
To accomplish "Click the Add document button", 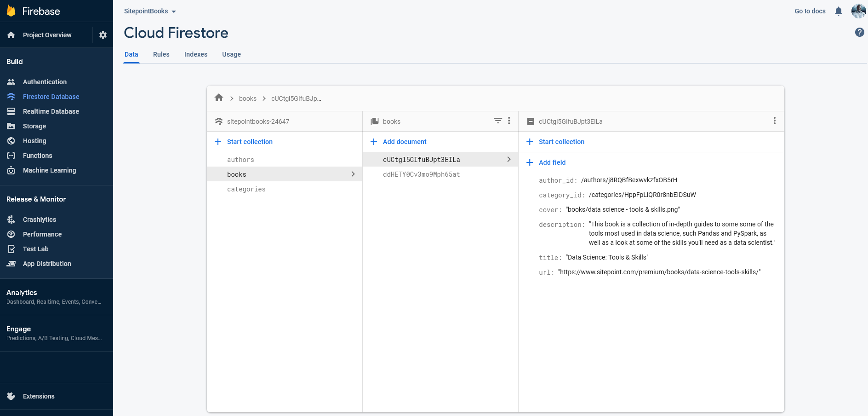I will pos(398,142).
